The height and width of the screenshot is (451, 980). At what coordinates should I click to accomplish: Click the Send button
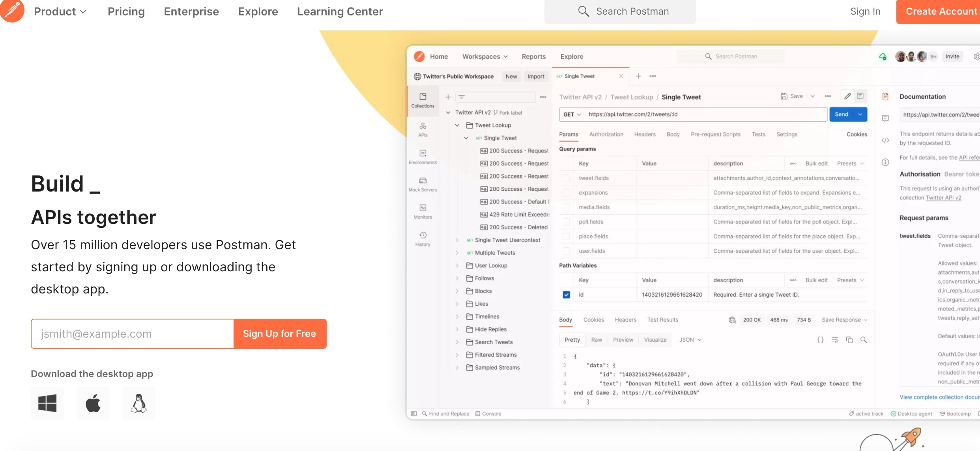(x=842, y=114)
